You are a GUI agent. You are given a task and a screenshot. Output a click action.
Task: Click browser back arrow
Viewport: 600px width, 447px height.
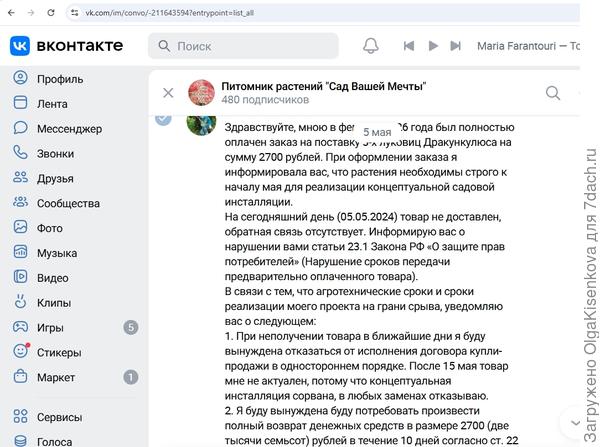[x=11, y=13]
